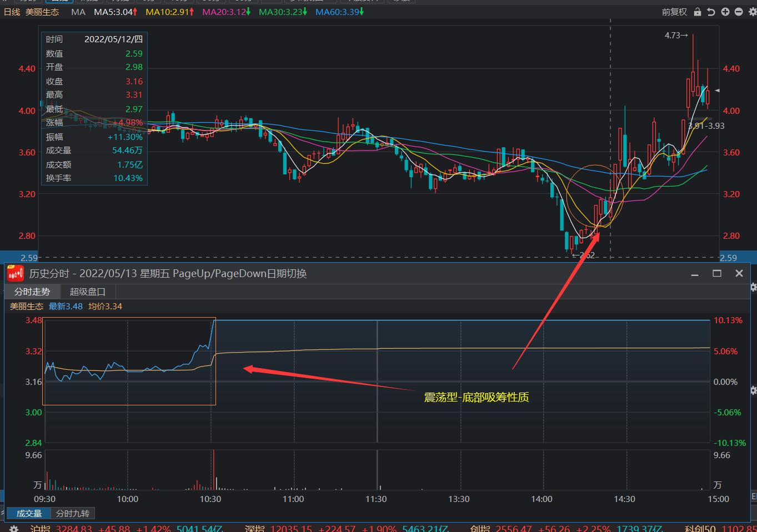Toggle the lock icon beside 前复权
The image size is (757, 532).
coord(697,12)
